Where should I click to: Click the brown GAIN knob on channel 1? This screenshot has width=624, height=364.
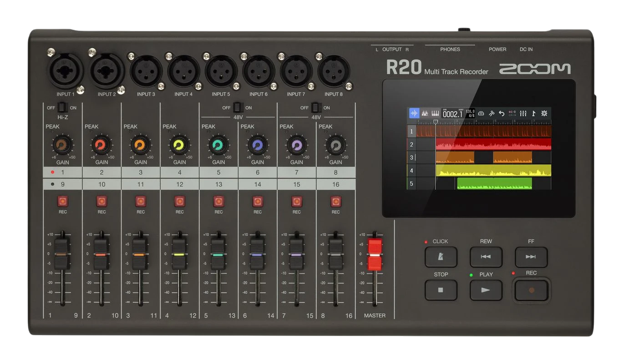62,145
